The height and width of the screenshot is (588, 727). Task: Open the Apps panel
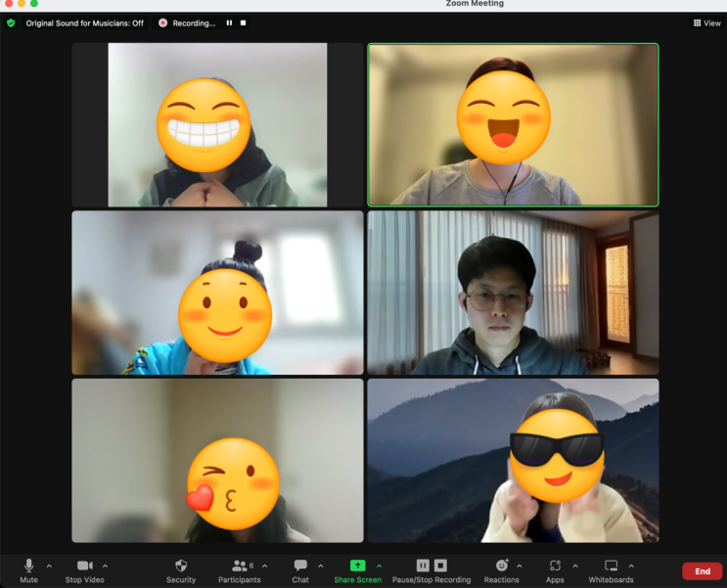coord(555,570)
